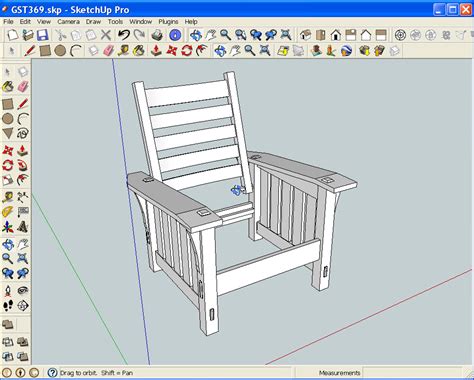Click the Orbit tool in left toolbar
The height and width of the screenshot is (380, 474).
pyautogui.click(x=8, y=244)
